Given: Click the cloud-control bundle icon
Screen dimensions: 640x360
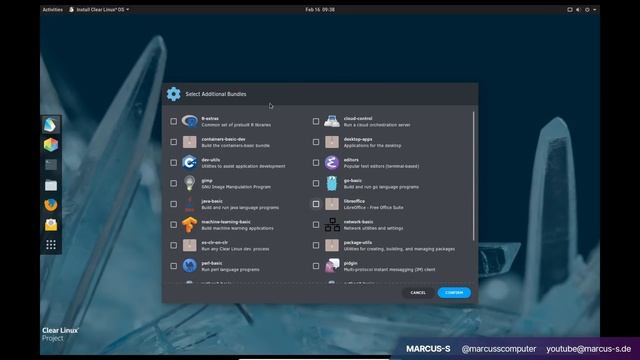Looking at the screenshot, I should 332,121.
